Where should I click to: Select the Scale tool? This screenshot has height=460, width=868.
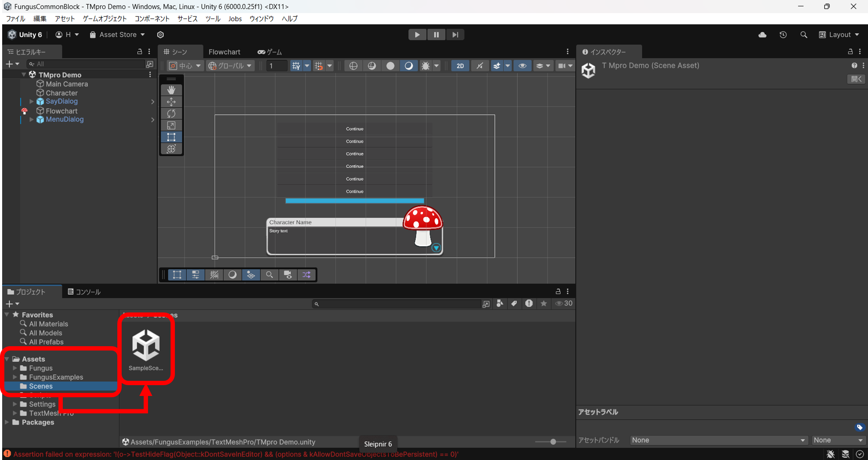click(171, 125)
